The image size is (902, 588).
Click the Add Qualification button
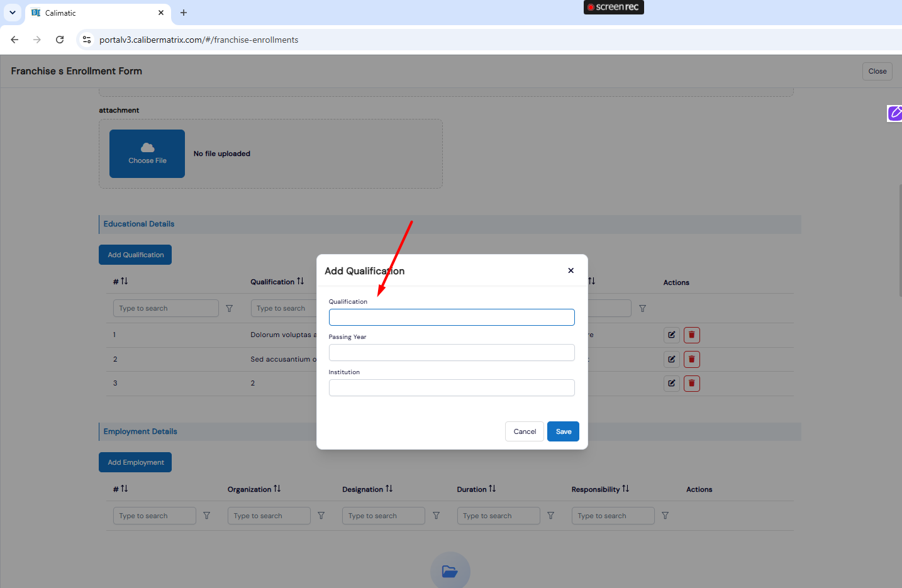(135, 255)
